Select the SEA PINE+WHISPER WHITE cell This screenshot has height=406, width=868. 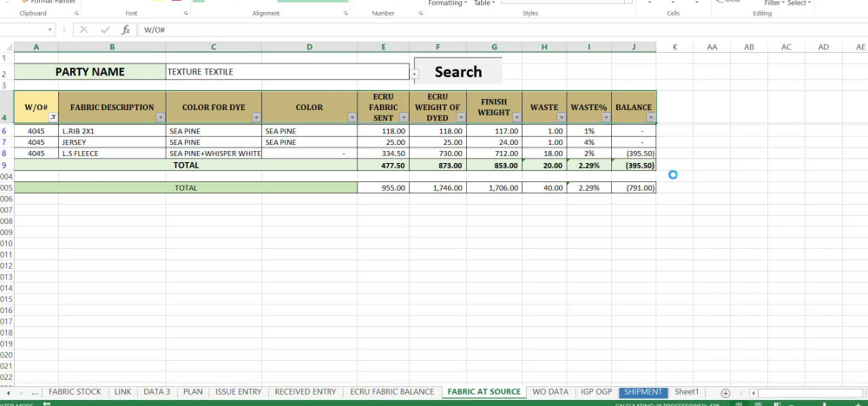pos(214,154)
